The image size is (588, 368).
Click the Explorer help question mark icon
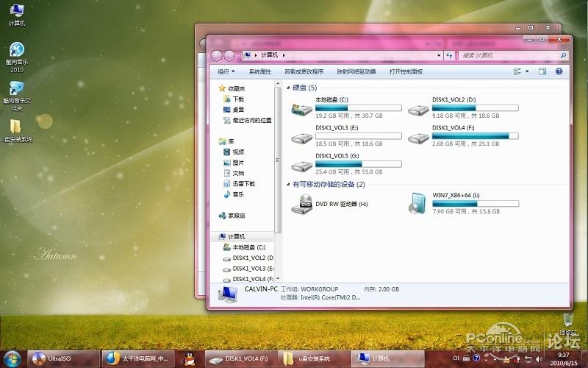tap(558, 71)
